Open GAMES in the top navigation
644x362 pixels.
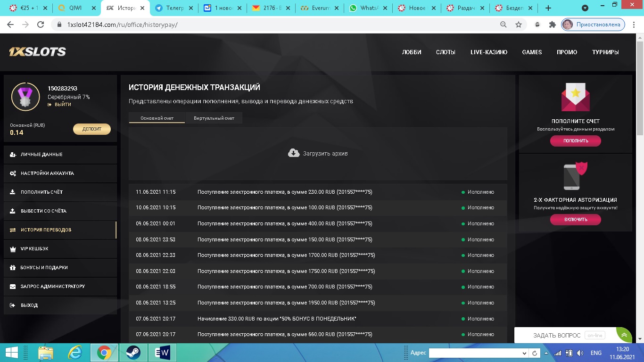point(532,52)
